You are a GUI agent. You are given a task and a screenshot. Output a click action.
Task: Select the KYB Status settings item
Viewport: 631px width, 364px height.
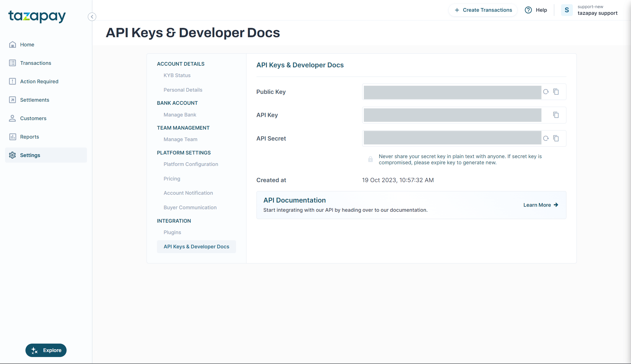click(x=177, y=75)
